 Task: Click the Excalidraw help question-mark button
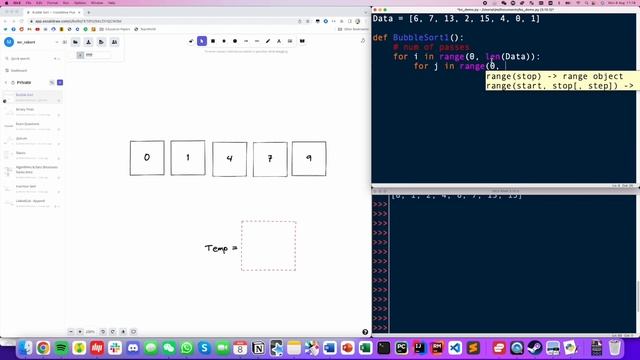tap(365, 332)
